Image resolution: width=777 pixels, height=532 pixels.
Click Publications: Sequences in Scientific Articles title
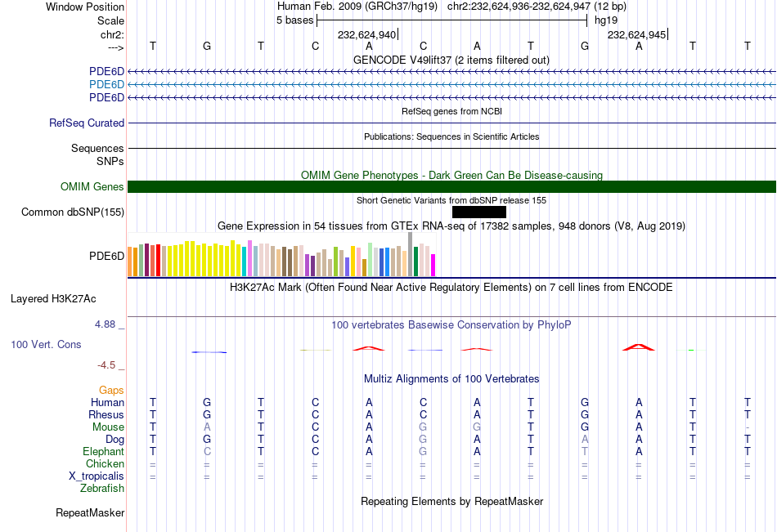pyautogui.click(x=451, y=136)
